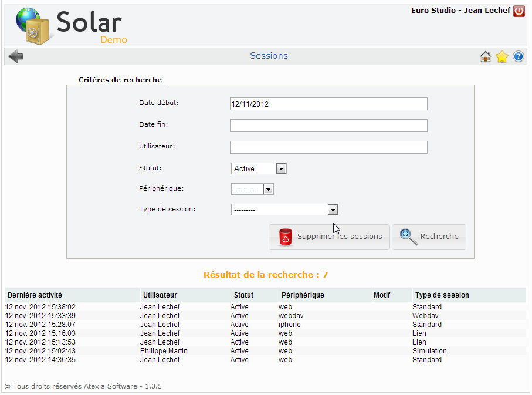Select row 12 nov. 2012 15:02:43
532x395 pixels.
(265, 351)
